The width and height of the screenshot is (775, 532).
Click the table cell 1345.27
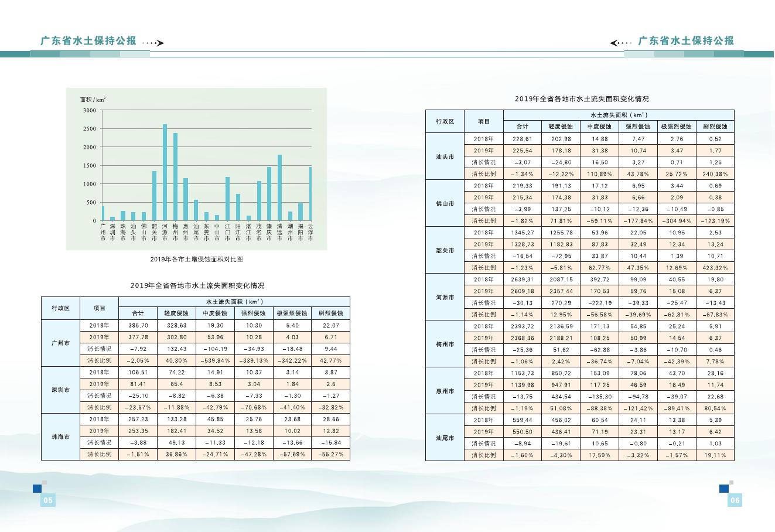pyautogui.click(x=522, y=233)
